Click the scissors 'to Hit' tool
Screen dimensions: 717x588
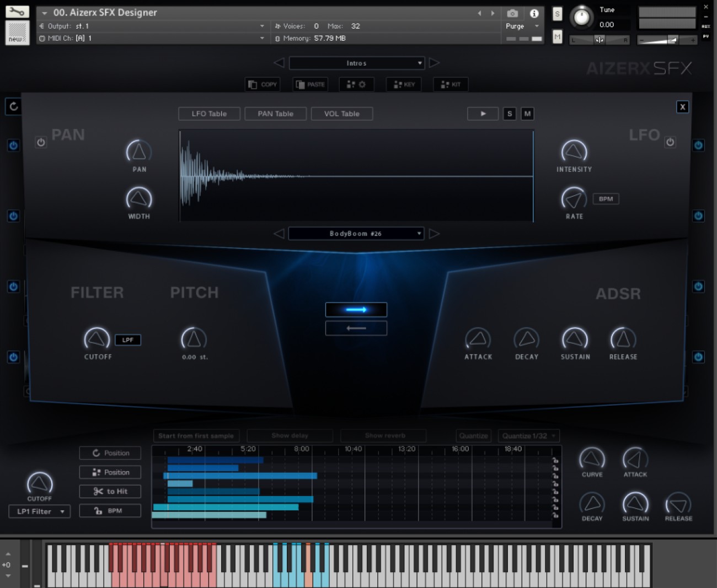tap(110, 491)
